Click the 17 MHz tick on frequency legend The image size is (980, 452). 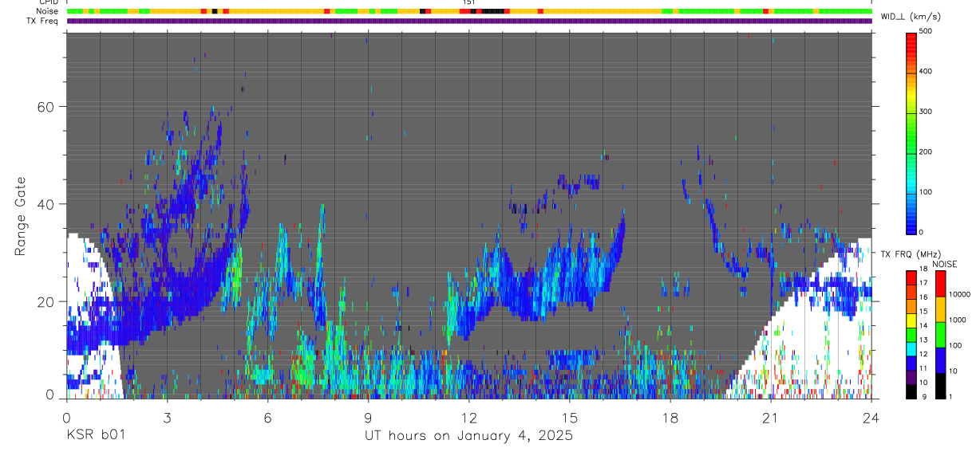click(923, 283)
